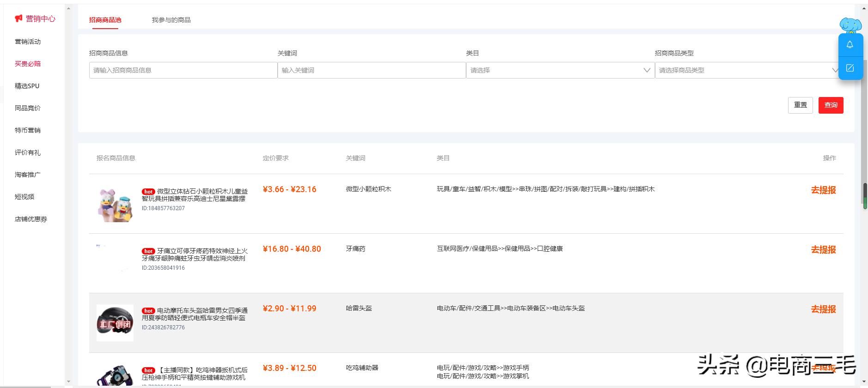868x388 pixels.
Task: Open 特币营销 in sidebar
Action: pos(28,130)
